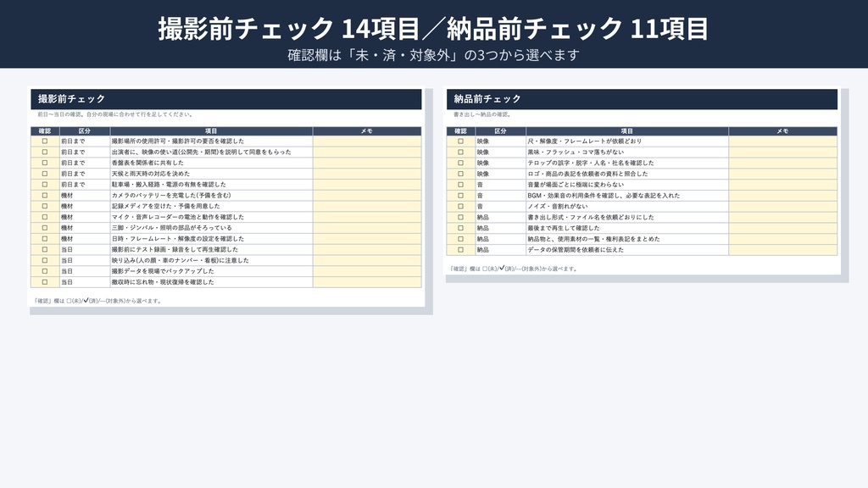The image size is (868, 488).
Task: Click item text BGM・効果音の利用条件を確認し、必要な表記を入れた
Action: (604, 196)
